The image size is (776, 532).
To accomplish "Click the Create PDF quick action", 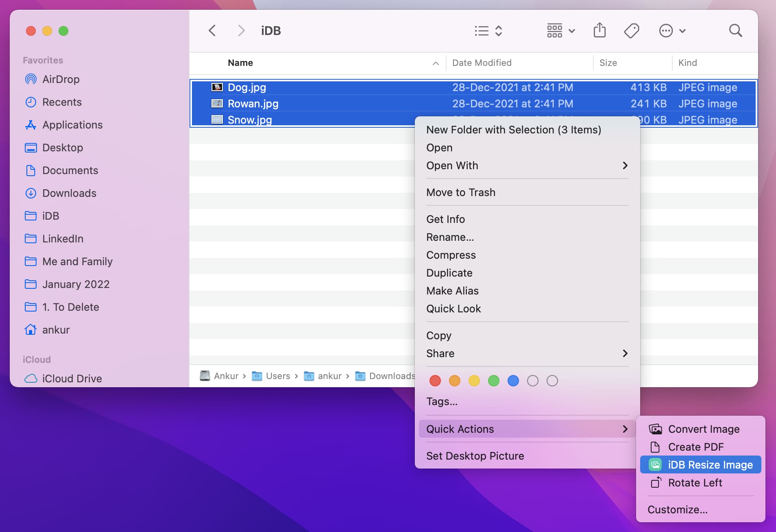I will [700, 447].
